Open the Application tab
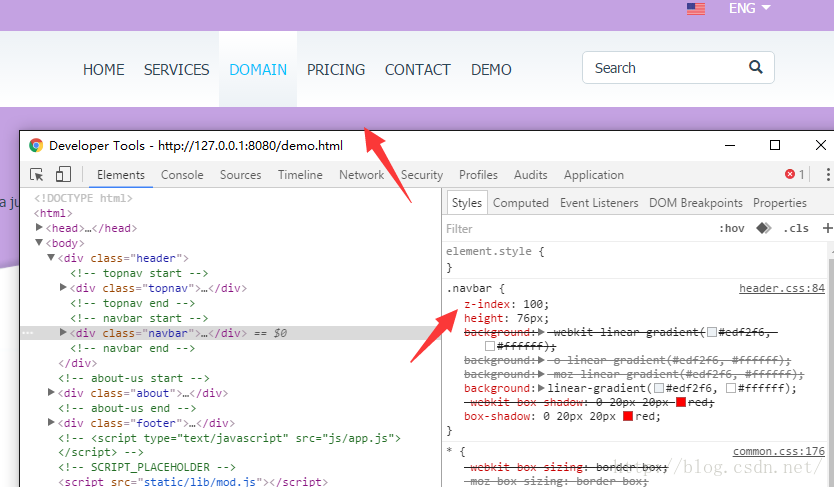This screenshot has width=834, height=487. [x=594, y=175]
